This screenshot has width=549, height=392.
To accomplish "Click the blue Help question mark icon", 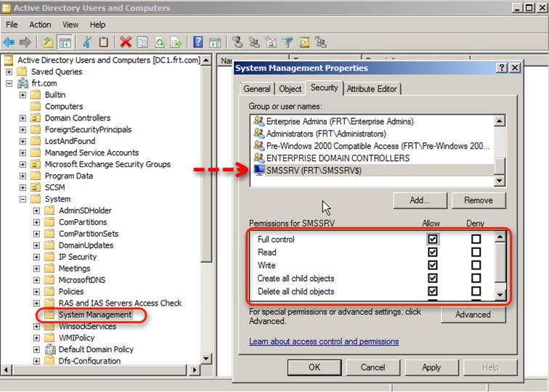I will [x=198, y=42].
